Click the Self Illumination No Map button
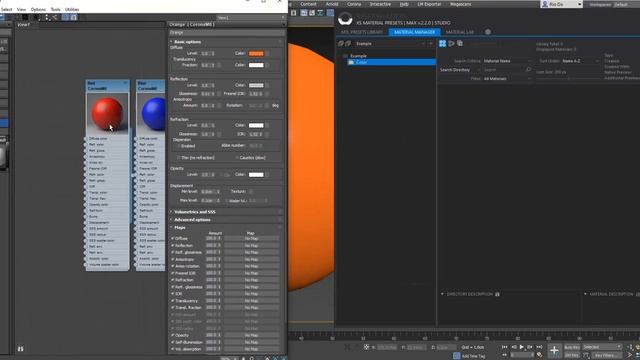The height and width of the screenshot is (360, 640). pyautogui.click(x=251, y=342)
